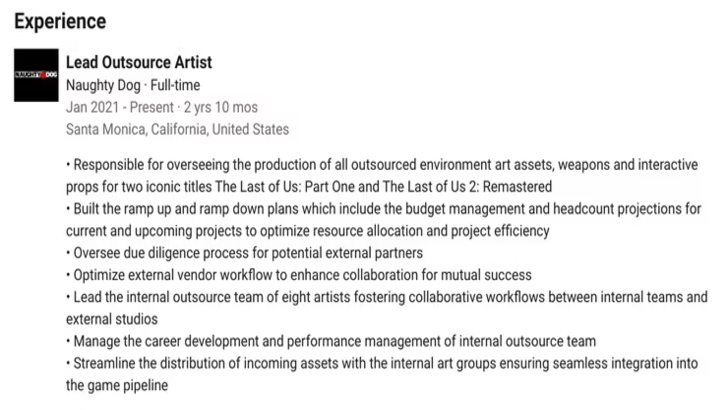The height and width of the screenshot is (410, 728).
Task: Click the bullet starting 'Built the ramp up'
Action: (385, 208)
